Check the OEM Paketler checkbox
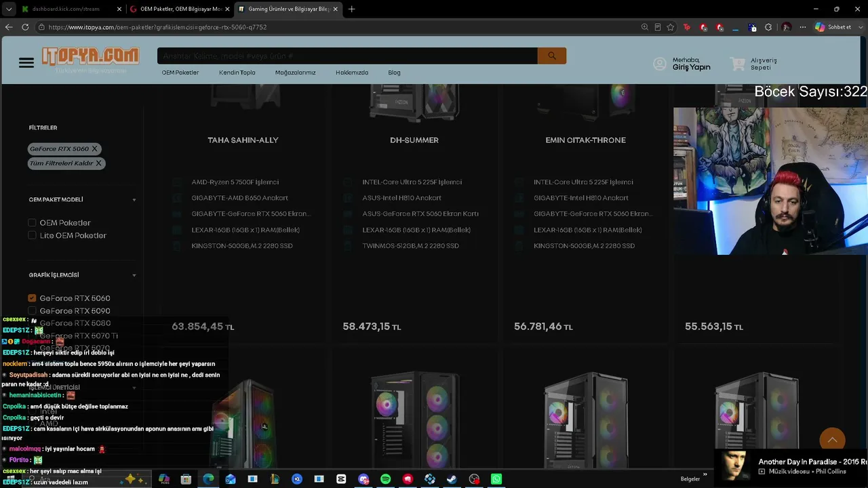This screenshot has width=868, height=488. pyautogui.click(x=32, y=222)
